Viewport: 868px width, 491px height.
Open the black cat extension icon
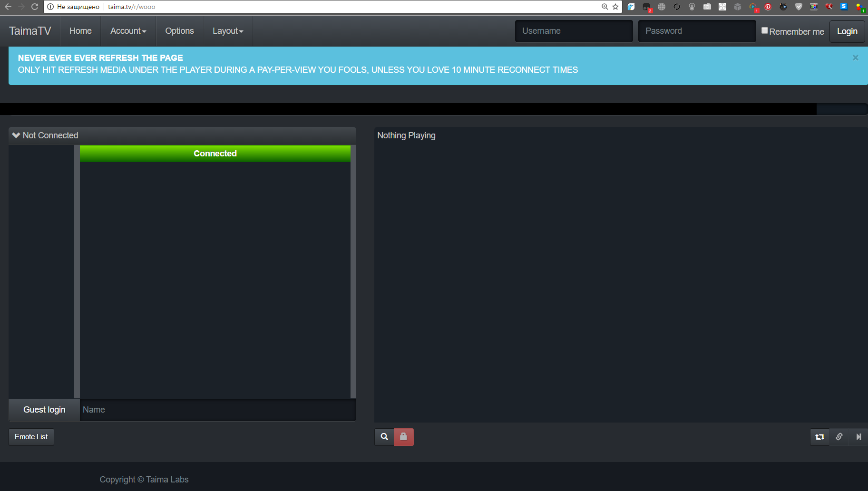(x=783, y=7)
